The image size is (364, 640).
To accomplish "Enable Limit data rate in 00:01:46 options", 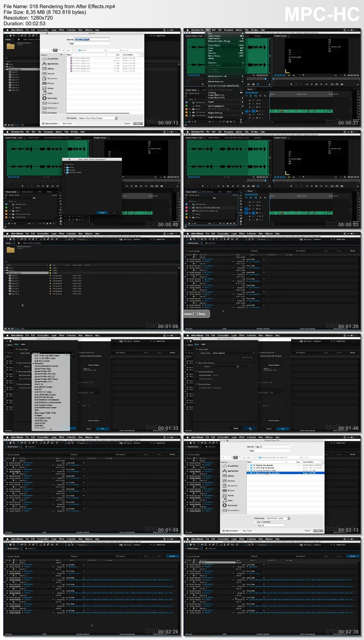I will coord(198,388).
